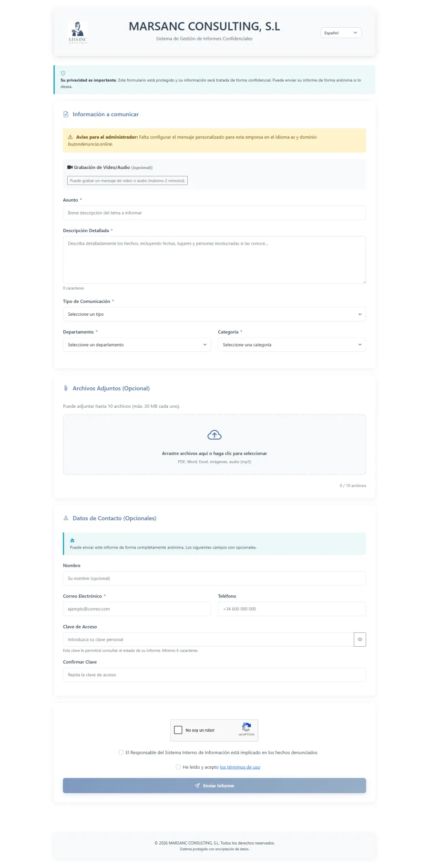Image resolution: width=429 pixels, height=868 pixels.
Task: Tick Responsable del Sistema implicado checkbox
Action: (121, 753)
